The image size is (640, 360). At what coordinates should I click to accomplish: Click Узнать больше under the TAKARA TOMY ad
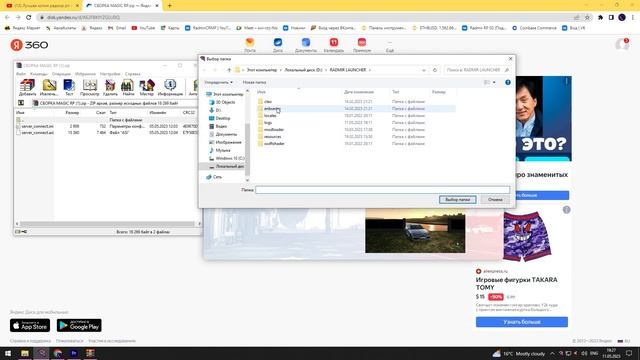(x=522, y=322)
